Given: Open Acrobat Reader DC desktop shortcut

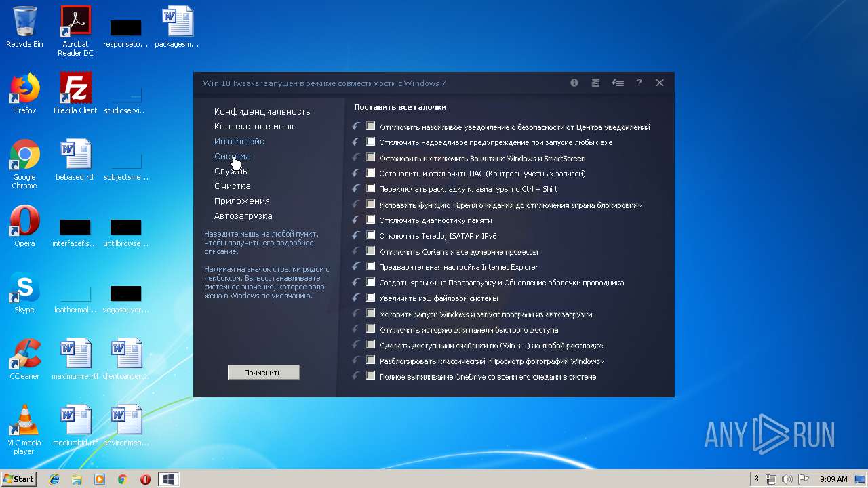Looking at the screenshot, I should [75, 31].
